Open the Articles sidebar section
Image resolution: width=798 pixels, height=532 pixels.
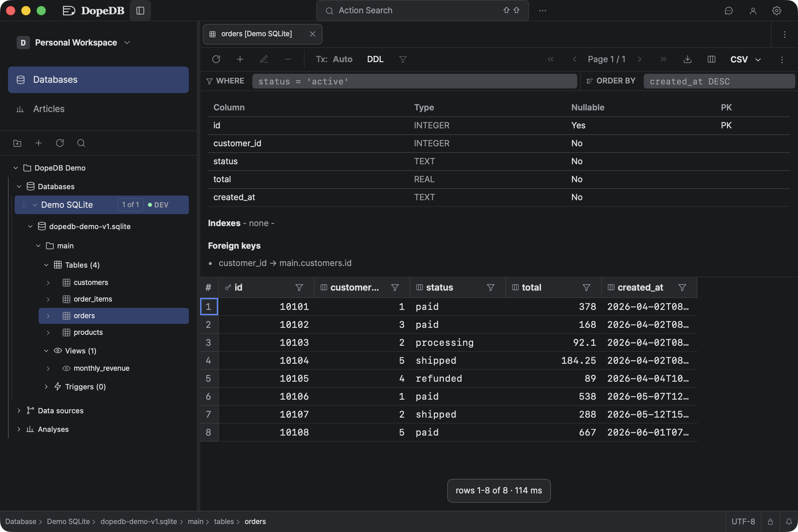coord(98,109)
